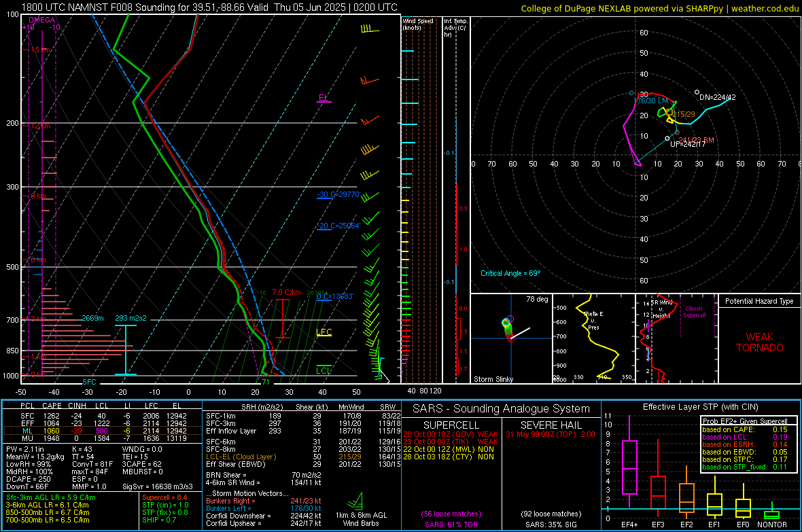Screen dimensions: 802x532
Task: Click the topmost wind barb near 100 mb
Action: 370,29
